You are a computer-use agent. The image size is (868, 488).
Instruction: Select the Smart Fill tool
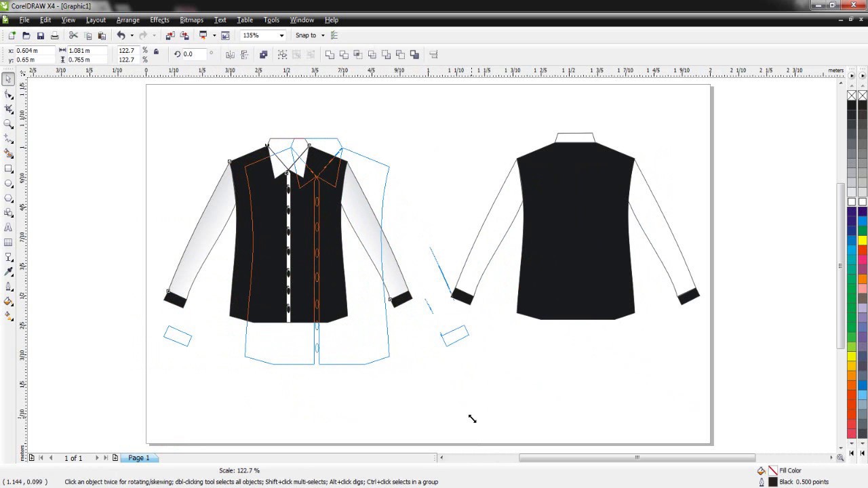pyautogui.click(x=8, y=154)
